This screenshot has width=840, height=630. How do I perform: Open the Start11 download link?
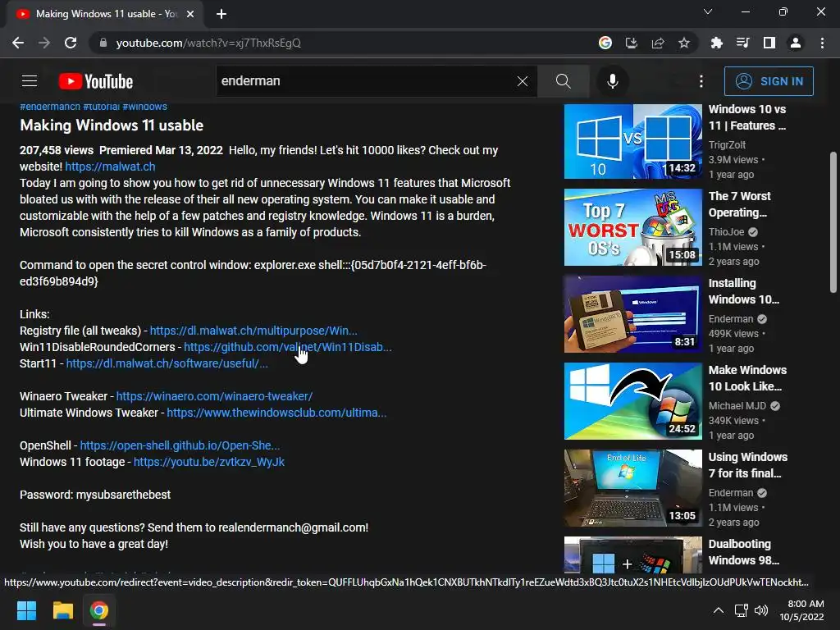click(167, 363)
